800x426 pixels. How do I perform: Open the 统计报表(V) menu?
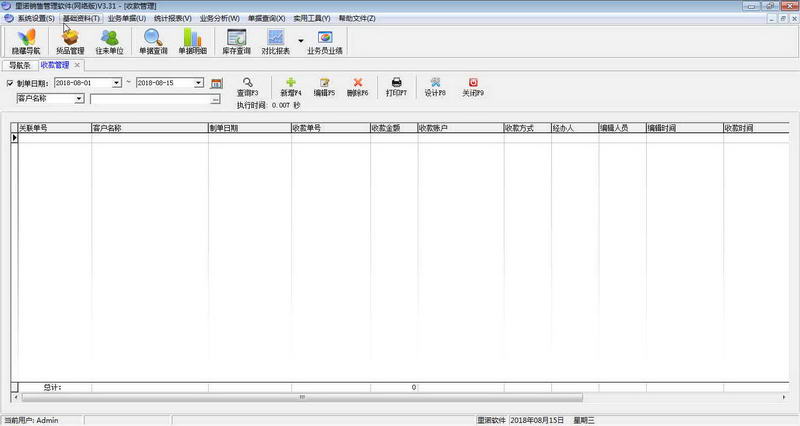172,18
